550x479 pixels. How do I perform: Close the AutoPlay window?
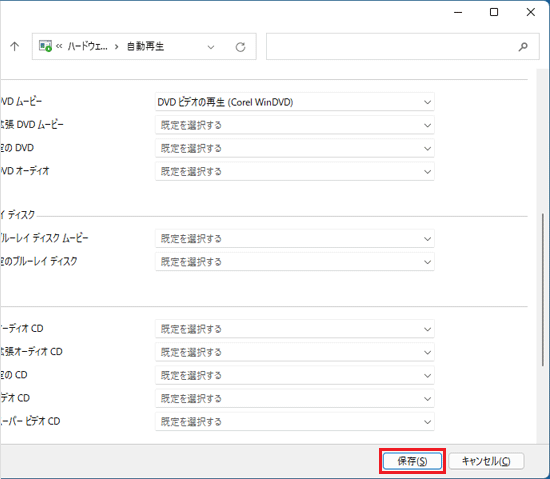(x=531, y=12)
